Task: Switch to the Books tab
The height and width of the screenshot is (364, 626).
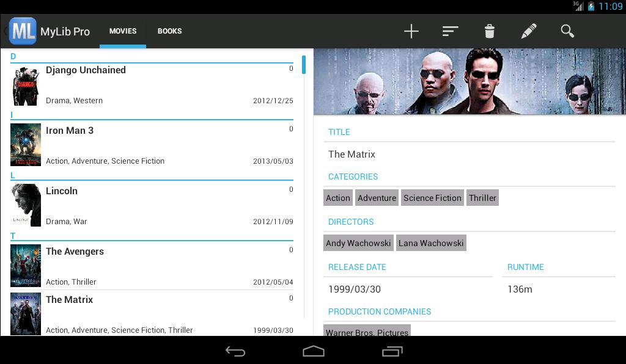Action: [x=170, y=31]
